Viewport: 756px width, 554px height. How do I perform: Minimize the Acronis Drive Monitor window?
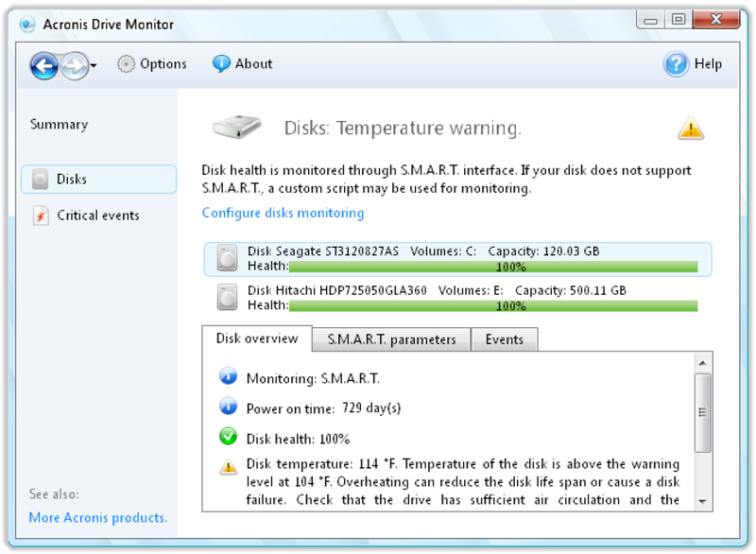tap(651, 20)
